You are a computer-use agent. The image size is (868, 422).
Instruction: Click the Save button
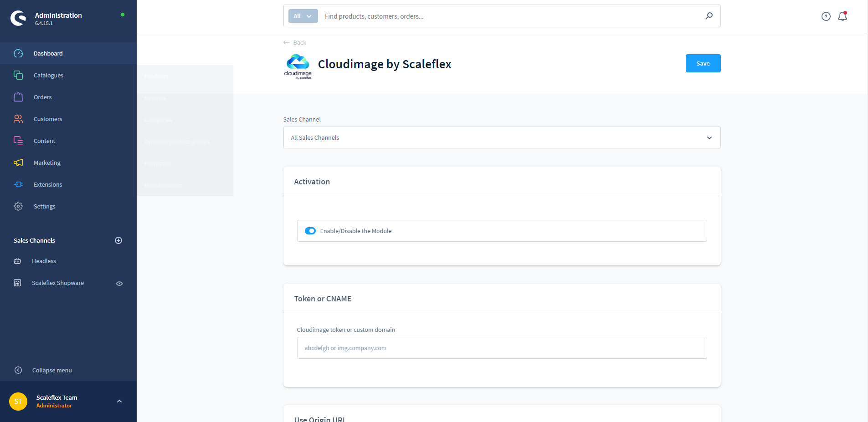pos(703,63)
